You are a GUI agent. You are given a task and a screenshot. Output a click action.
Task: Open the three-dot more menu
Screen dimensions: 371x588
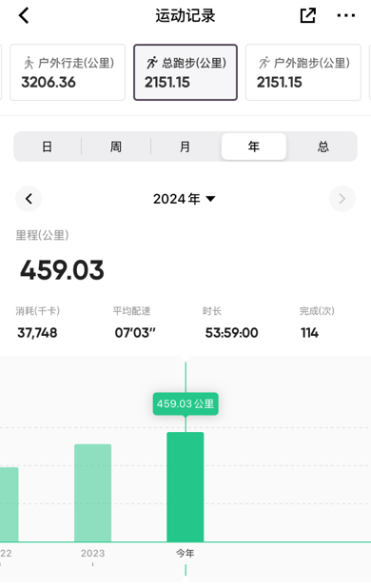coord(346,15)
